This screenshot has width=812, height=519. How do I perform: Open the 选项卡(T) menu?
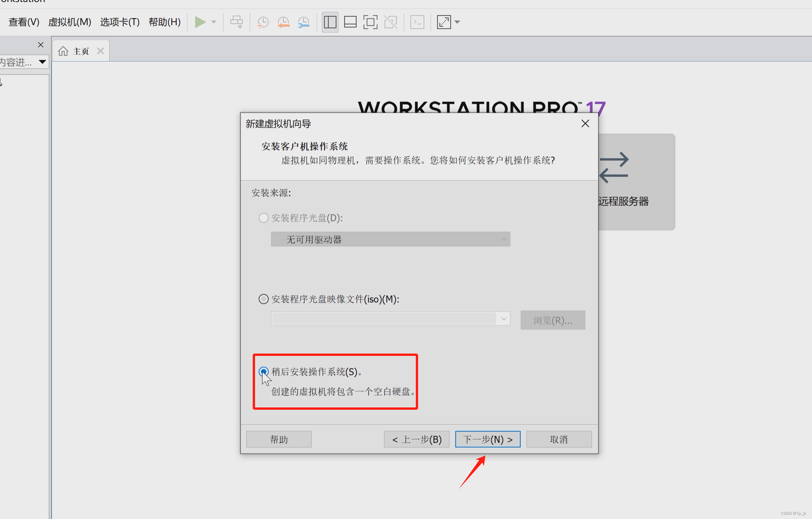[120, 22]
